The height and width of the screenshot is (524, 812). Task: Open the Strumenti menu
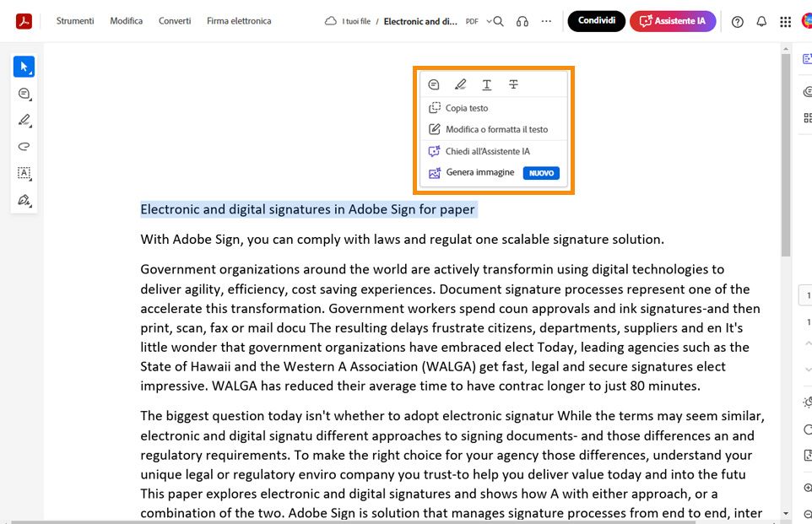[x=74, y=21]
